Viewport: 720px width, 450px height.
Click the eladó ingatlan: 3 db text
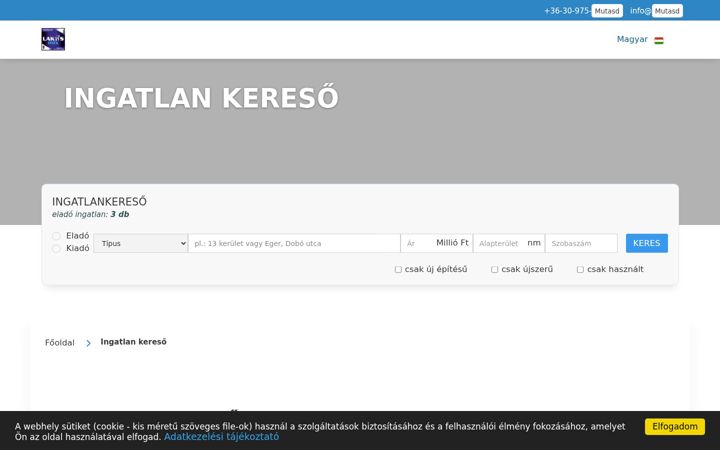coord(90,214)
